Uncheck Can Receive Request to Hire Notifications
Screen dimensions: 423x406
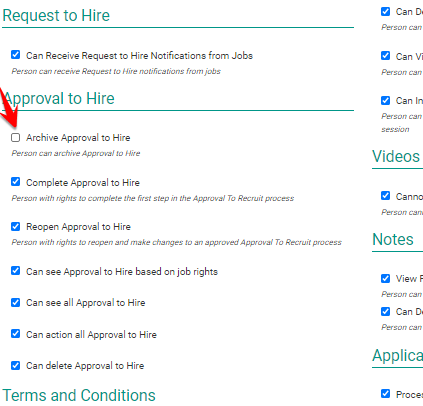(x=15, y=55)
